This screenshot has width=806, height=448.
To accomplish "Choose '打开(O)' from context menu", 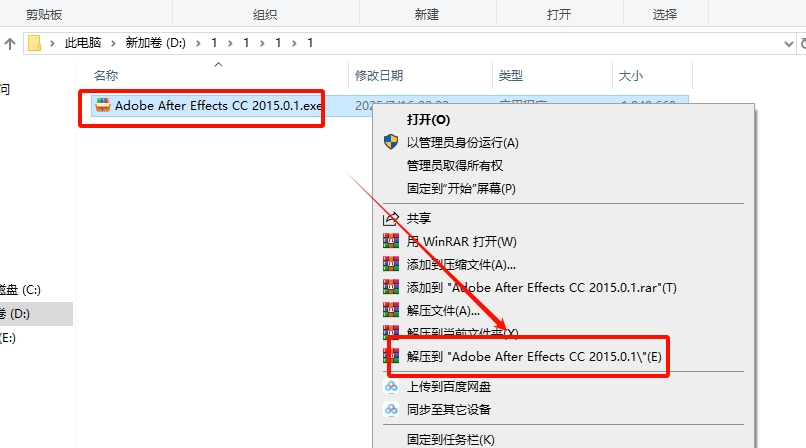I will coord(429,120).
